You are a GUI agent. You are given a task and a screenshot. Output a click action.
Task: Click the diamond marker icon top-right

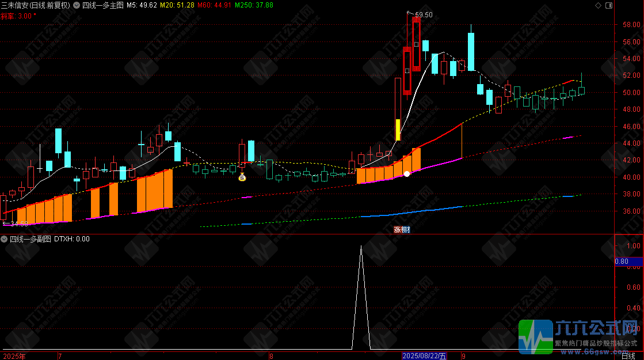[598, 5]
